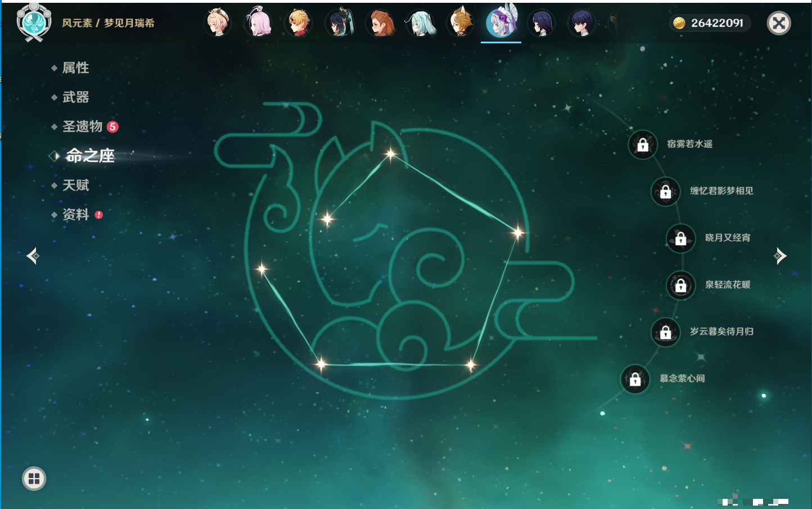Select the locked 岁云暮矣待月归 constellation icon

[665, 332]
